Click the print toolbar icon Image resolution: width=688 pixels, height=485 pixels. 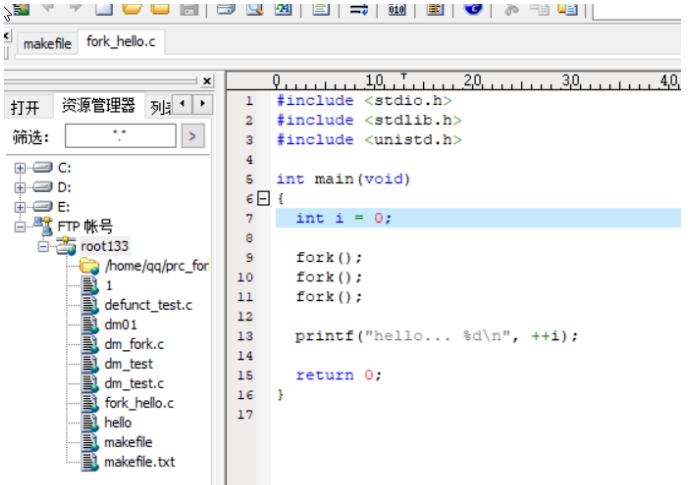click(x=226, y=9)
